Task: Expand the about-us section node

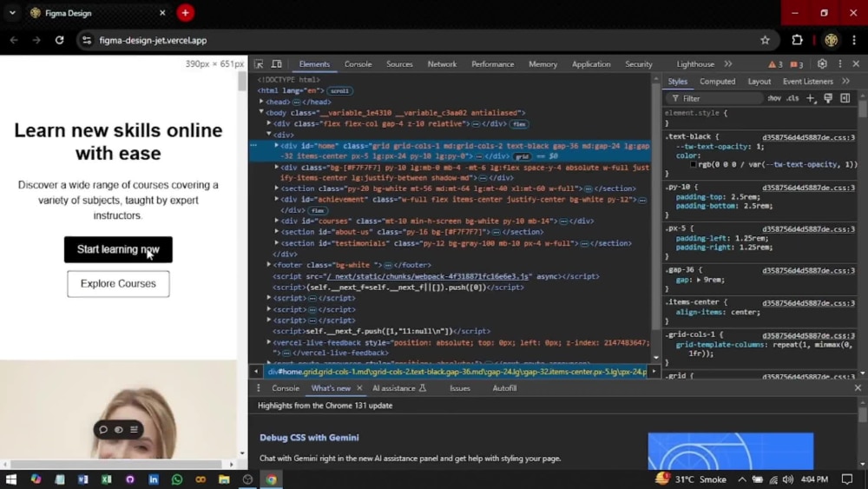Action: (276, 232)
